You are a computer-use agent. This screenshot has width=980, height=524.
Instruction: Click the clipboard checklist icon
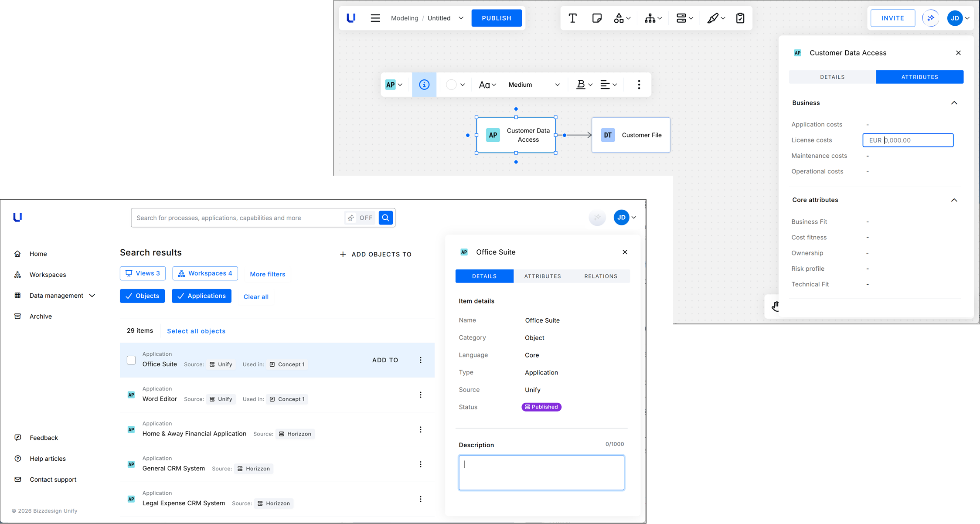pyautogui.click(x=740, y=18)
